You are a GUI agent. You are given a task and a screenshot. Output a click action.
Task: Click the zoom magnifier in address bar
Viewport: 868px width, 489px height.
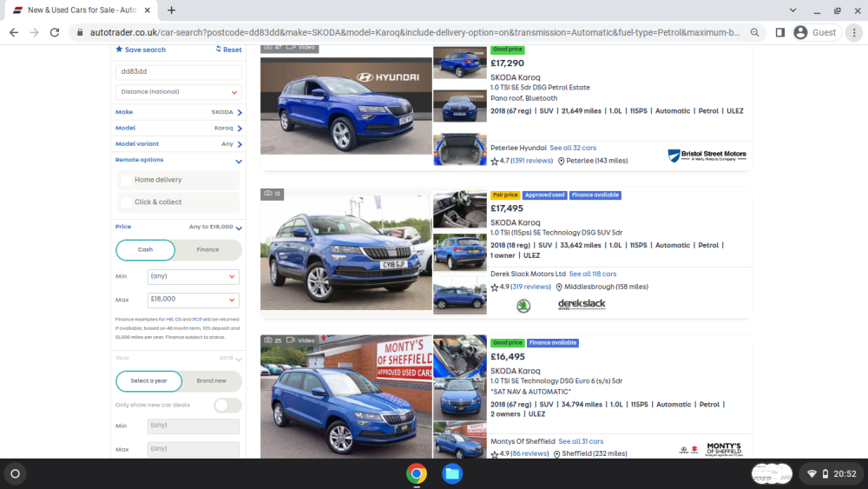click(754, 33)
